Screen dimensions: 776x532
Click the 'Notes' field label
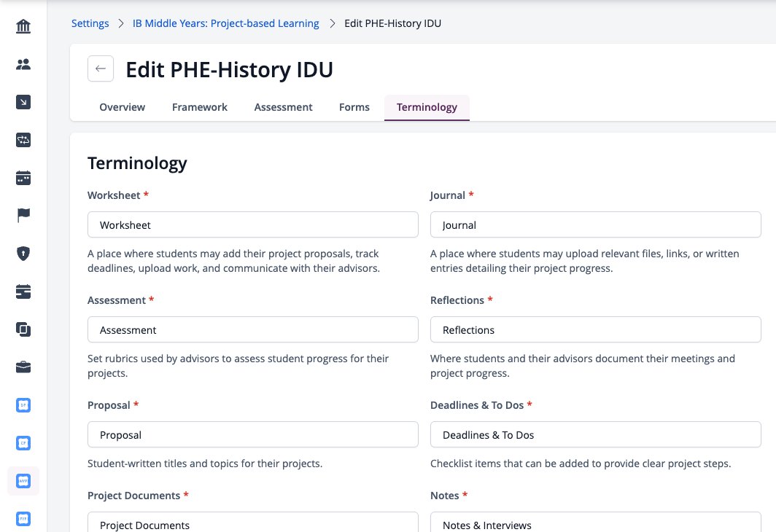444,496
